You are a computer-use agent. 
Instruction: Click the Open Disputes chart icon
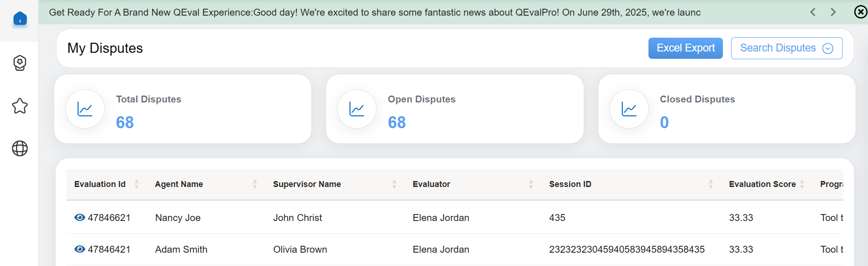click(357, 109)
